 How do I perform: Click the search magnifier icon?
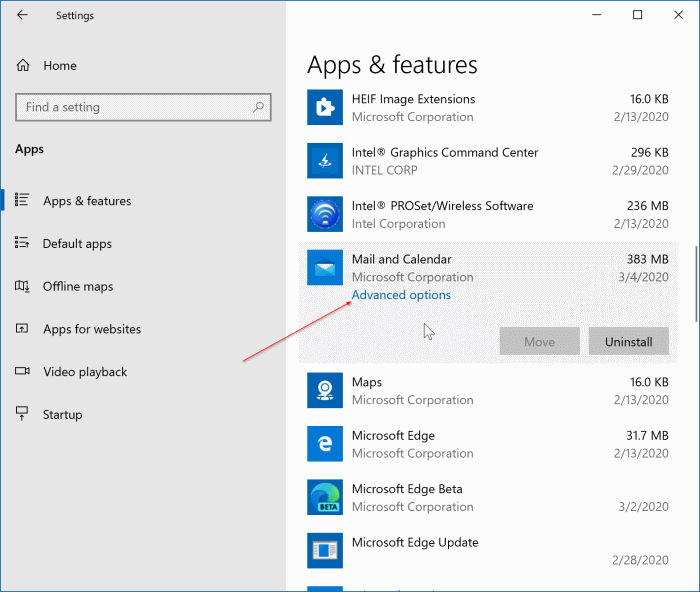coord(258,107)
